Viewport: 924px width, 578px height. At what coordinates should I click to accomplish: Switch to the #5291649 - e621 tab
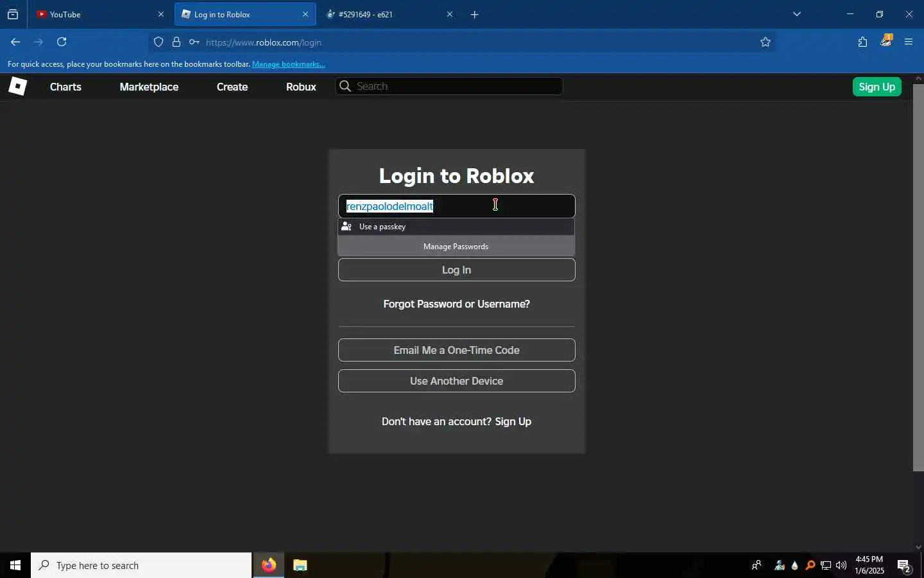388,14
